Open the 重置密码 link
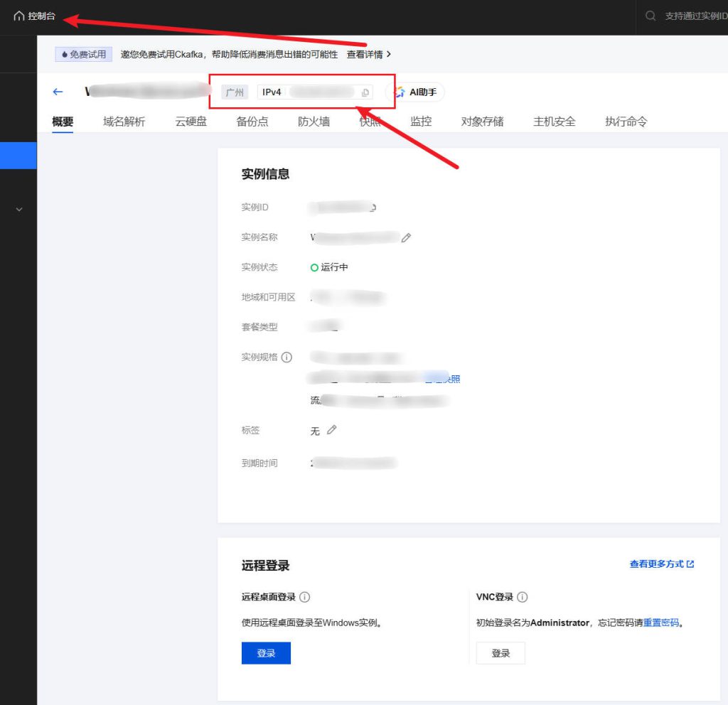This screenshot has width=728, height=705. [x=660, y=623]
